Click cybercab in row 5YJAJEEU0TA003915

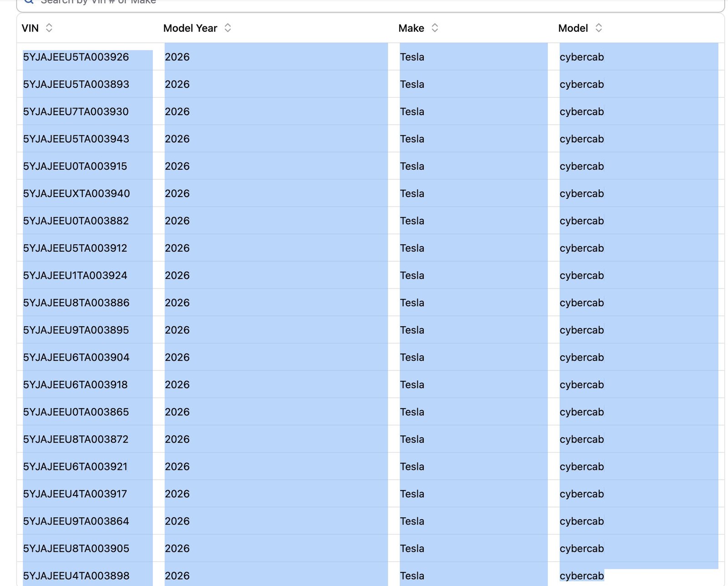(581, 166)
